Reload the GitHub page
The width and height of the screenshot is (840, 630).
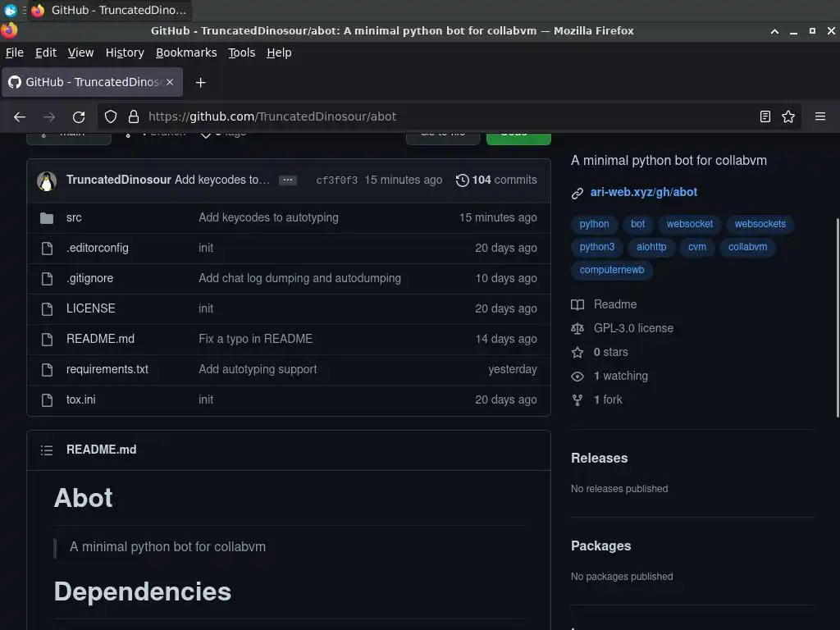tap(79, 116)
